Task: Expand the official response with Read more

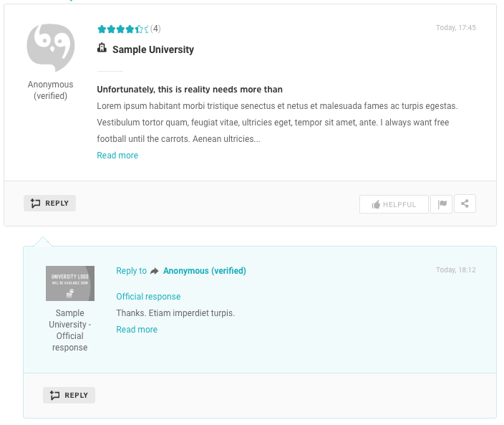Action: (x=137, y=330)
